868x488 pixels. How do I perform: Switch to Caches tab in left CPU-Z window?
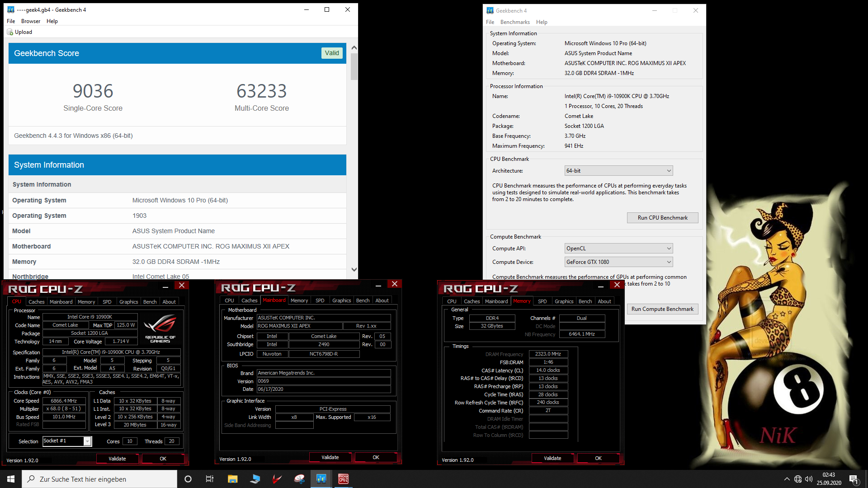tap(37, 302)
